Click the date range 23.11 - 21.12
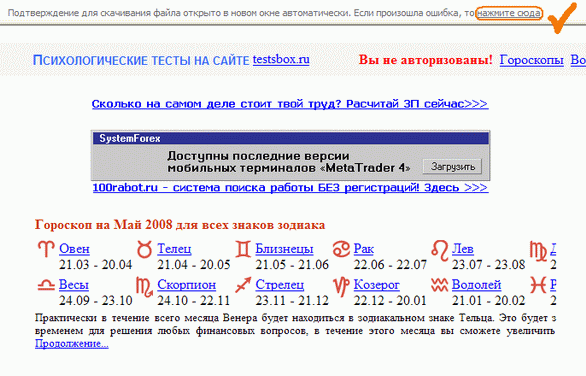Image resolution: width=586 pixels, height=376 pixels. [x=292, y=301]
